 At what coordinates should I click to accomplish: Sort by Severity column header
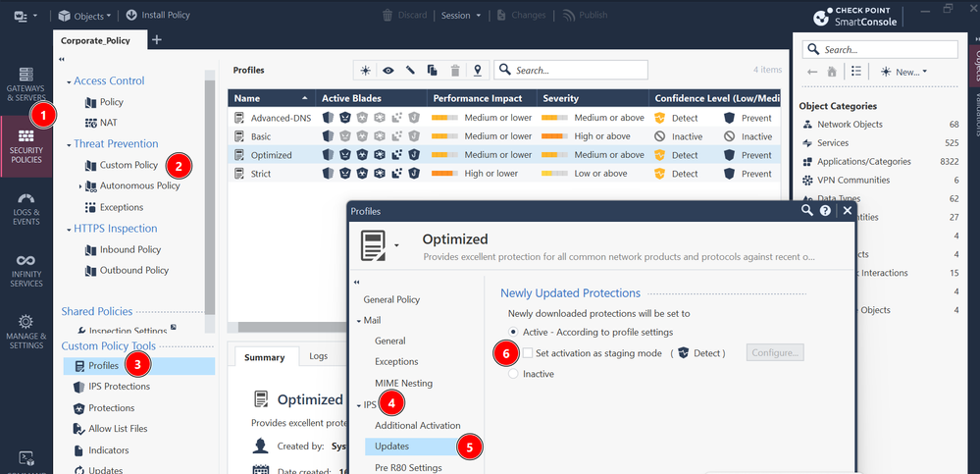coord(593,98)
